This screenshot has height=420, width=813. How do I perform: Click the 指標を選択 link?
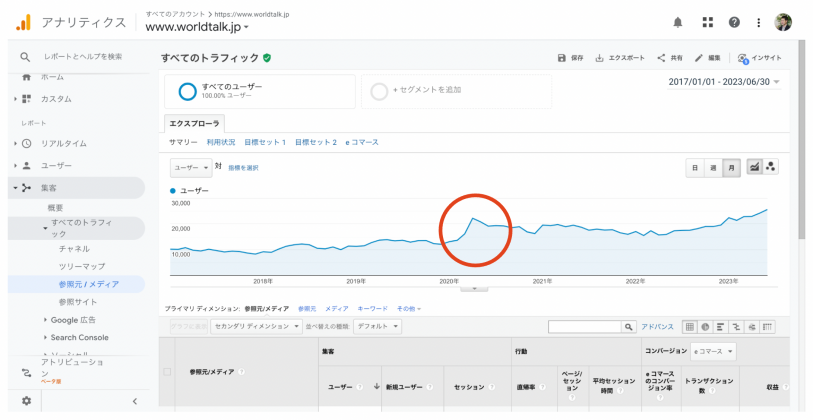pos(243,168)
